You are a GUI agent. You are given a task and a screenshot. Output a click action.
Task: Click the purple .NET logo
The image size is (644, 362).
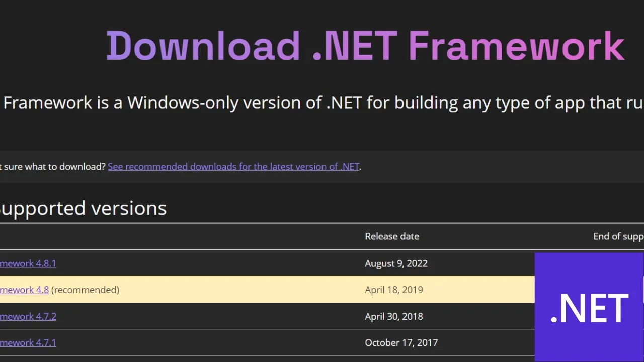tap(589, 307)
